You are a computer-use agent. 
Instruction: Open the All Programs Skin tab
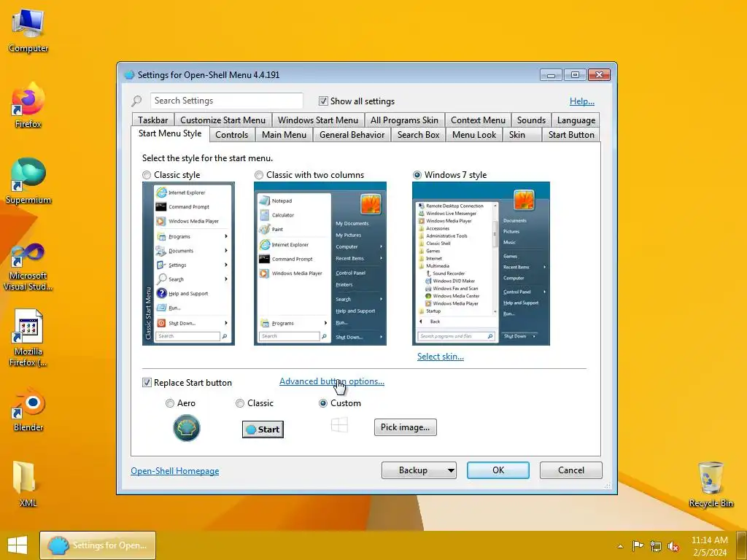pyautogui.click(x=404, y=120)
